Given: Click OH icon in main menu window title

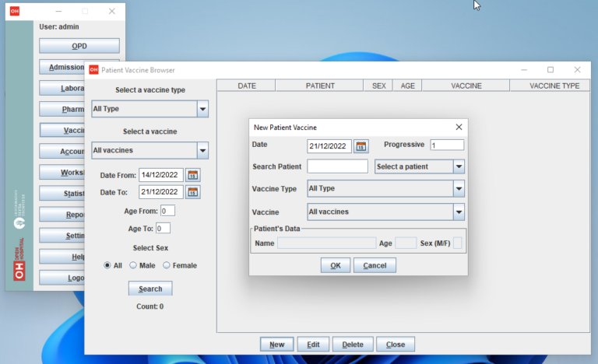Looking at the screenshot, I should [15, 12].
